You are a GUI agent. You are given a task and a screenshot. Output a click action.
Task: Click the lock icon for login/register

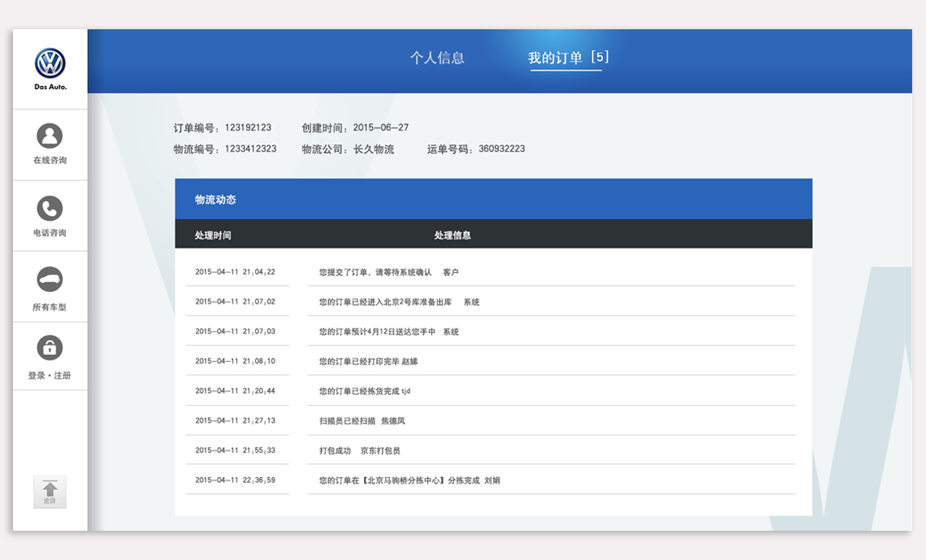[x=50, y=348]
